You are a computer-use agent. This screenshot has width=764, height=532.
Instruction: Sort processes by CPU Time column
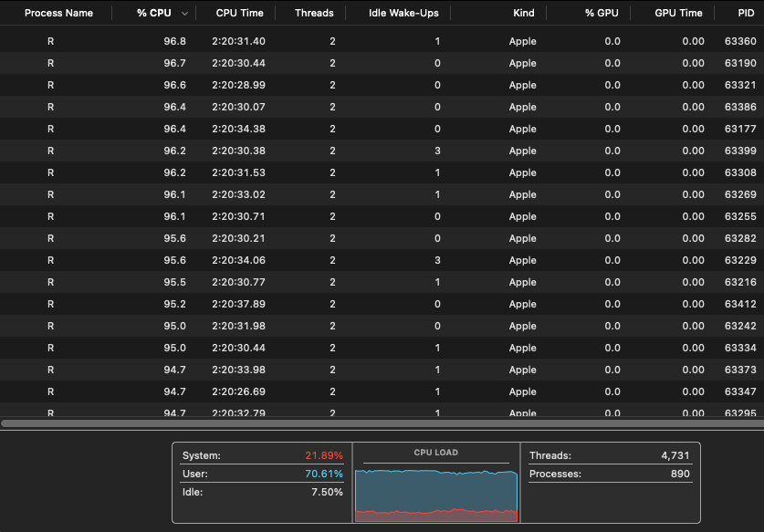239,13
